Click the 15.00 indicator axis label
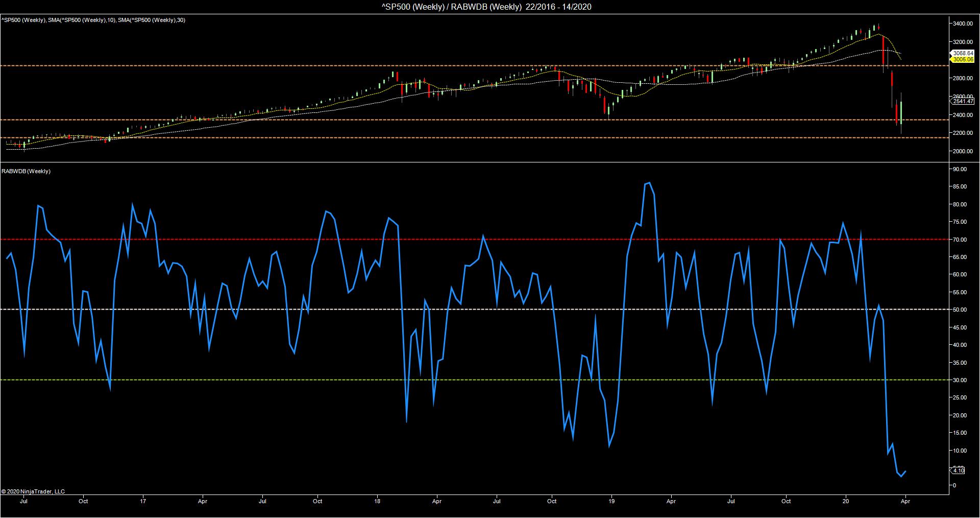Screen dimensions: 980x518 [x=960, y=433]
